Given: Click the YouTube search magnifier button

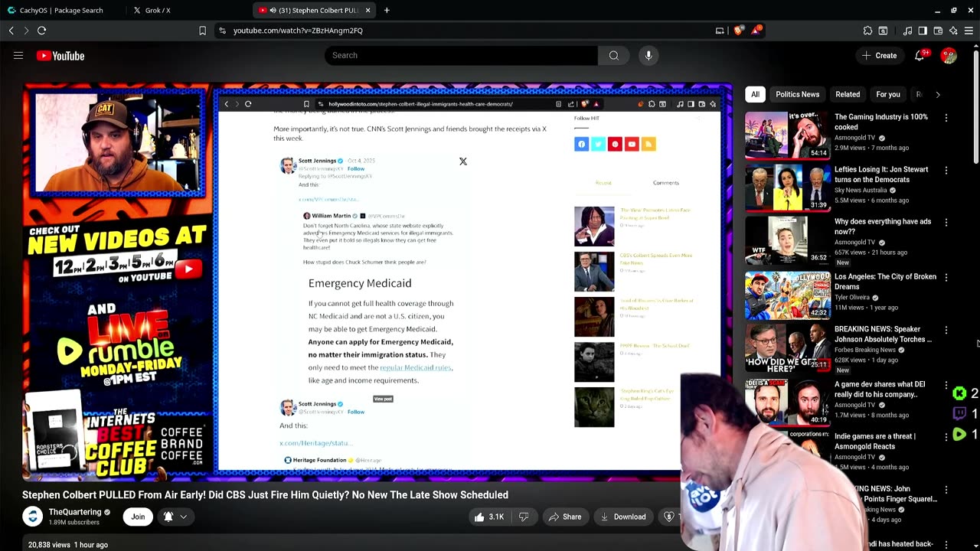Looking at the screenshot, I should [613, 55].
